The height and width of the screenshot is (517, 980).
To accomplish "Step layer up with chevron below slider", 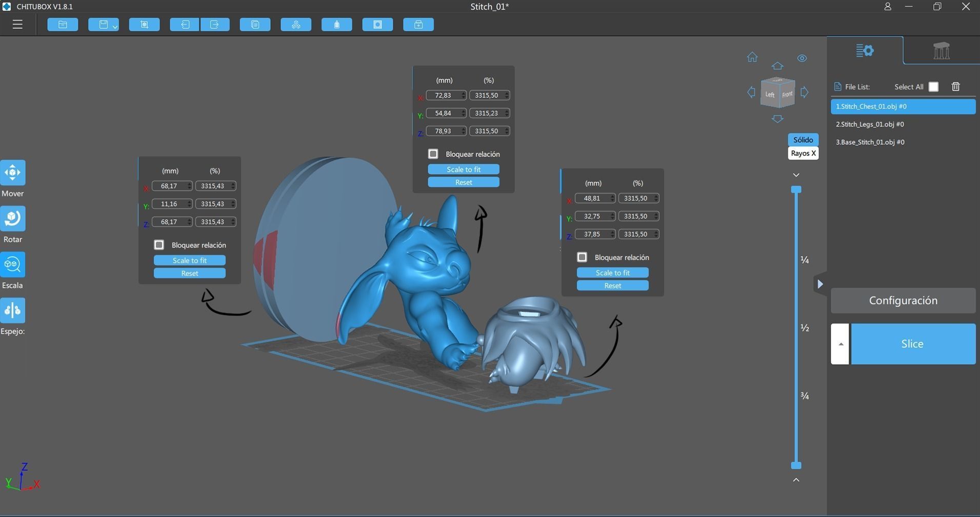I will pyautogui.click(x=796, y=480).
